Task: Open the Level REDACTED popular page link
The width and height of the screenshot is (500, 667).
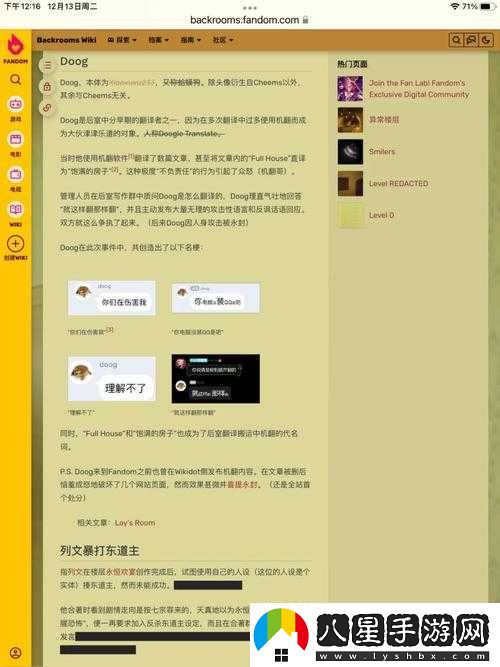Action: click(398, 183)
